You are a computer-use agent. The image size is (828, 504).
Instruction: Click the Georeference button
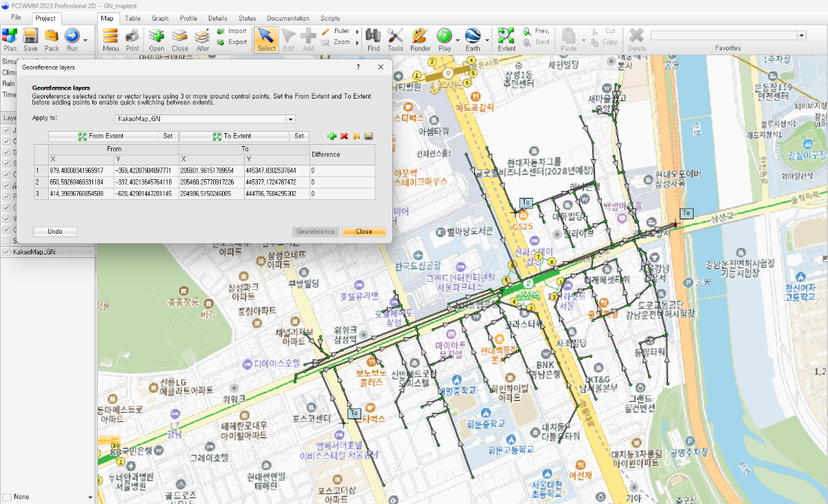pyautogui.click(x=315, y=232)
